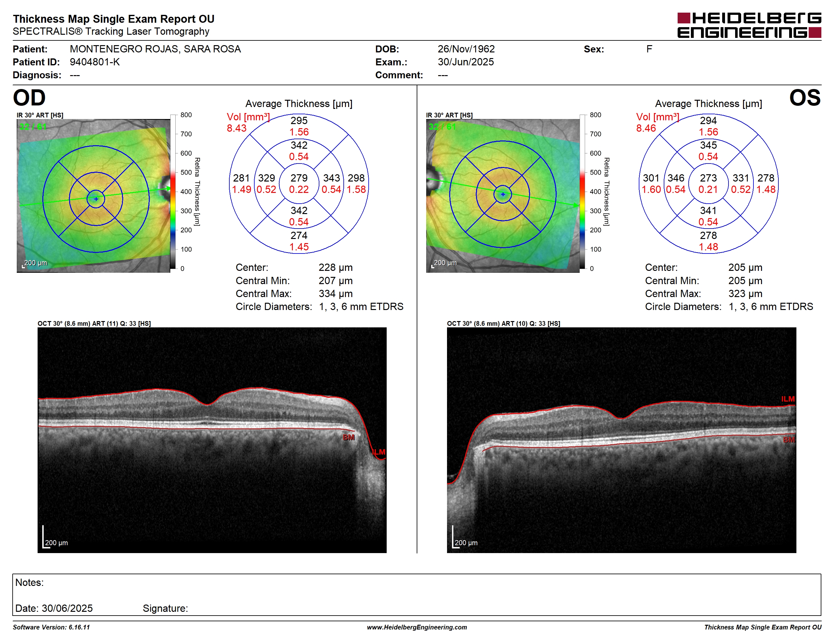This screenshot has height=644, width=834.
Task: Click OS inner sector thickness 346
Action: (x=676, y=178)
